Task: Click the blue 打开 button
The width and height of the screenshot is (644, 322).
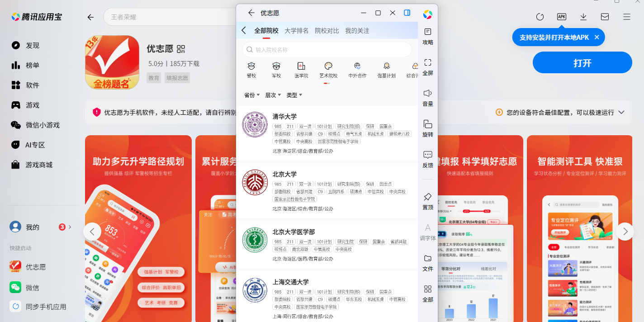Action: 582,62
